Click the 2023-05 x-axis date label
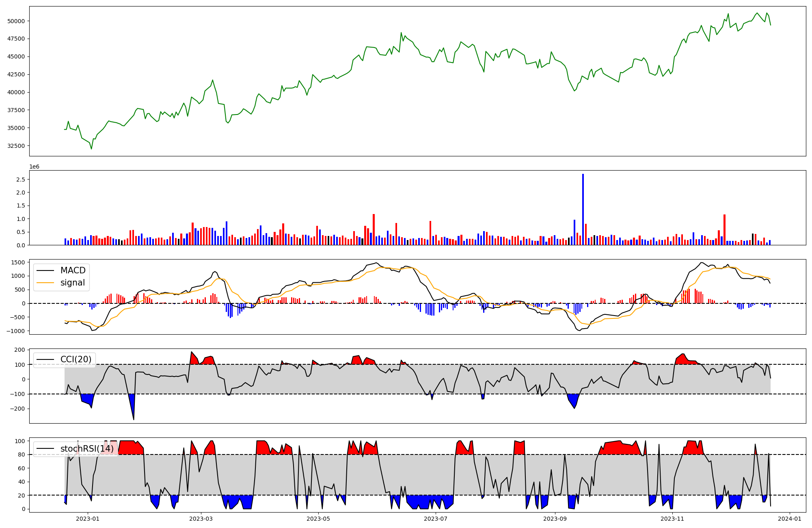Viewport: 812px width, 528px height. [x=318, y=519]
